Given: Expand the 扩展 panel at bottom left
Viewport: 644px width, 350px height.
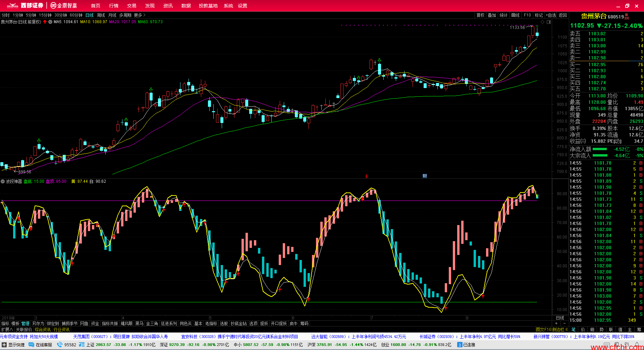Looking at the screenshot, I should point(7,330).
